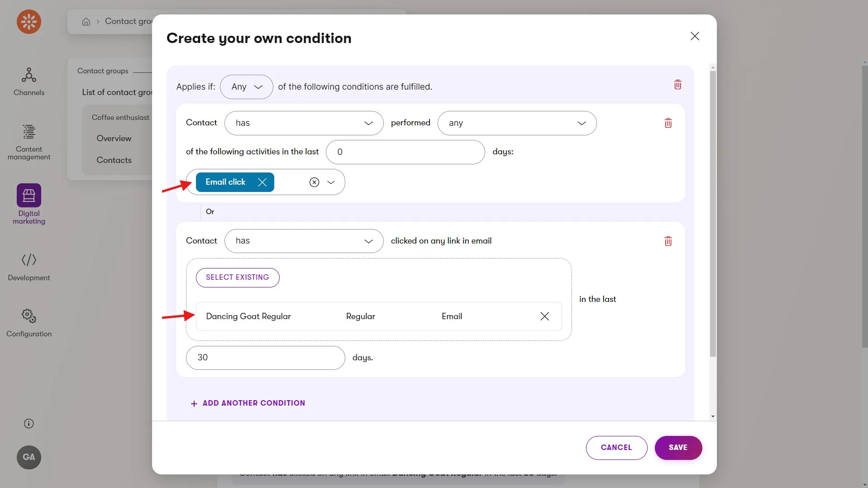This screenshot has height=488, width=868.
Task: Delete the clicked link in email condition
Action: point(668,241)
